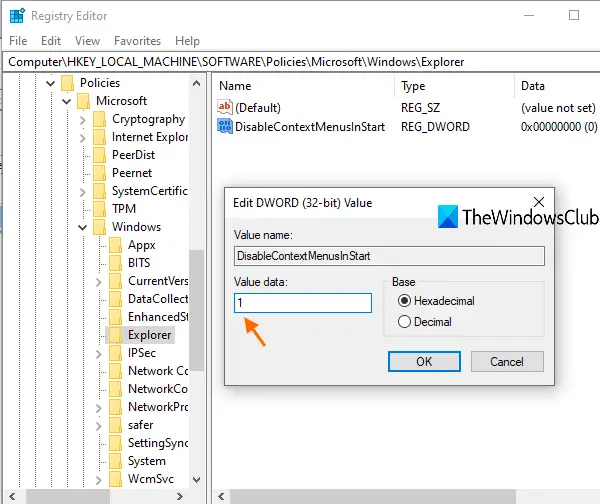
Task: Select the (Default) value row
Action: (x=407, y=108)
